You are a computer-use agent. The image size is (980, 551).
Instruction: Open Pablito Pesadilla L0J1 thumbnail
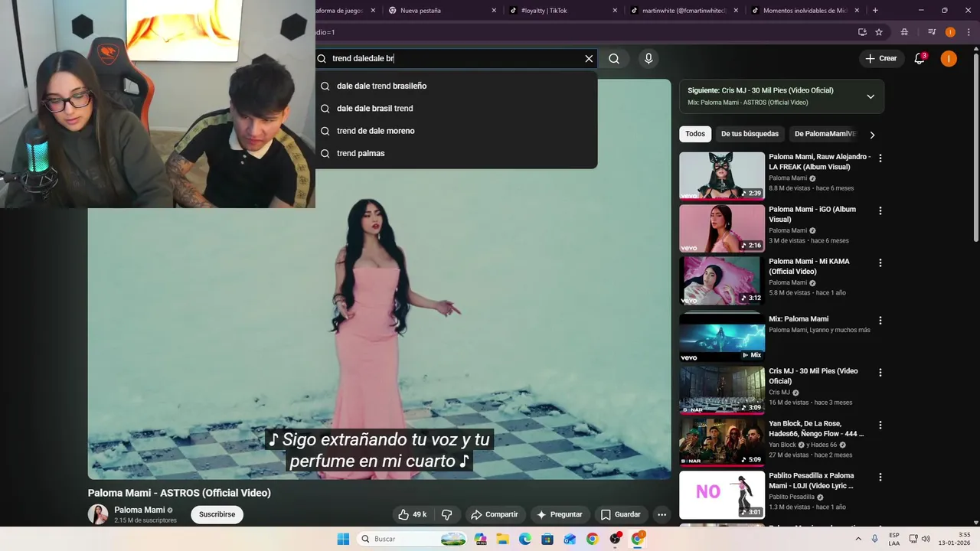[x=722, y=494]
